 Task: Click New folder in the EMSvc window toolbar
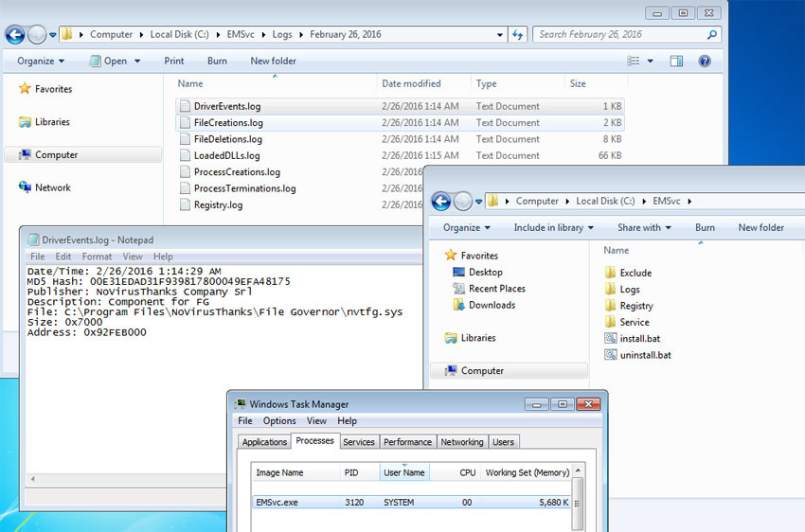[760, 228]
